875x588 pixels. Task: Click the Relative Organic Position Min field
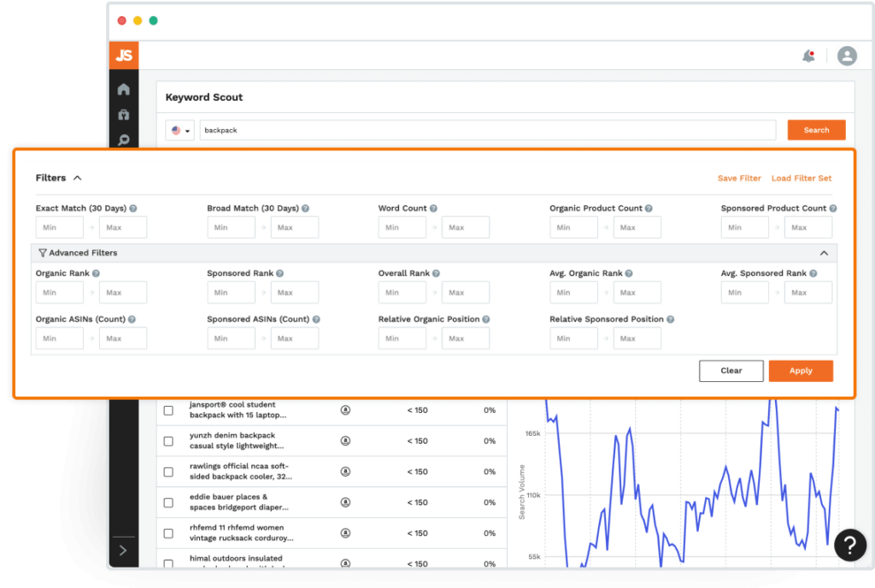point(402,338)
